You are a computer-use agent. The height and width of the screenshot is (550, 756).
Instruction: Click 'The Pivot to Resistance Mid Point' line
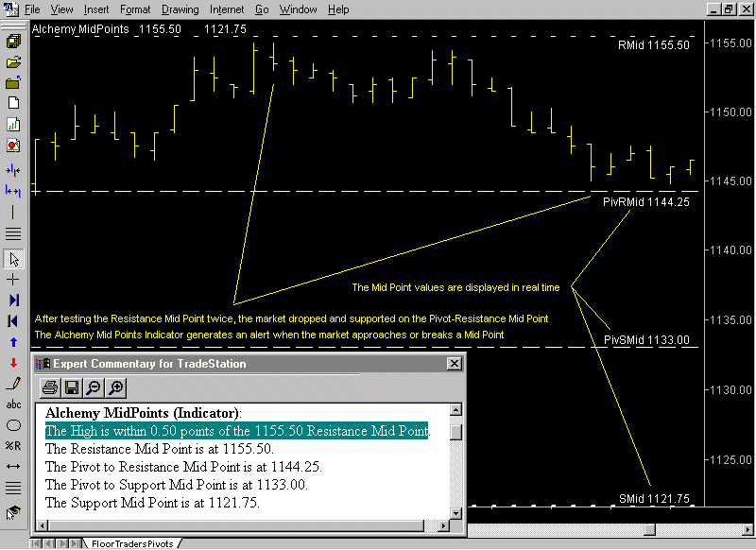tap(183, 467)
